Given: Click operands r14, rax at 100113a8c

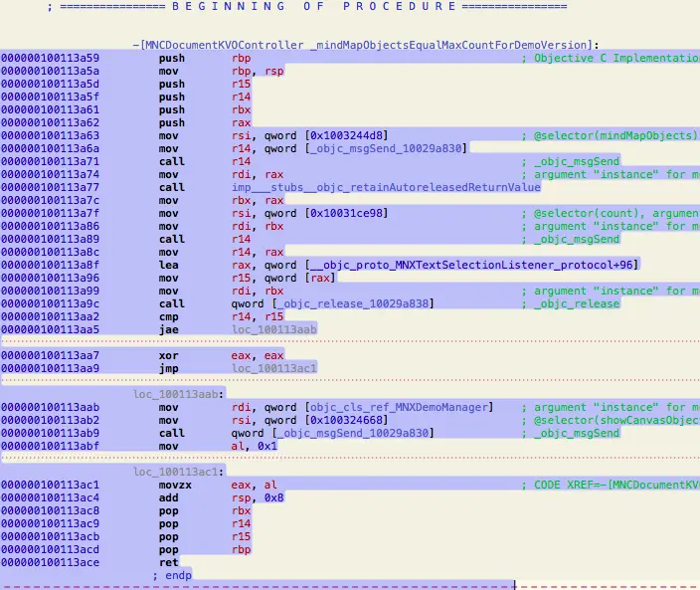Looking at the screenshot, I should [258, 253].
